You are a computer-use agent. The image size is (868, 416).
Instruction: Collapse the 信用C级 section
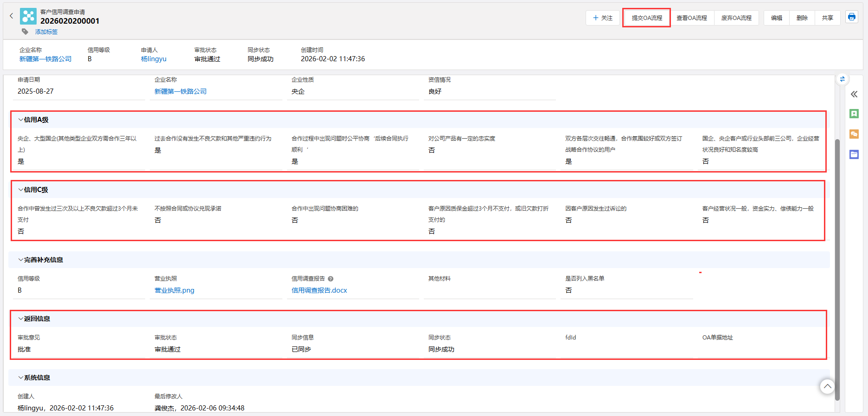[x=21, y=190]
